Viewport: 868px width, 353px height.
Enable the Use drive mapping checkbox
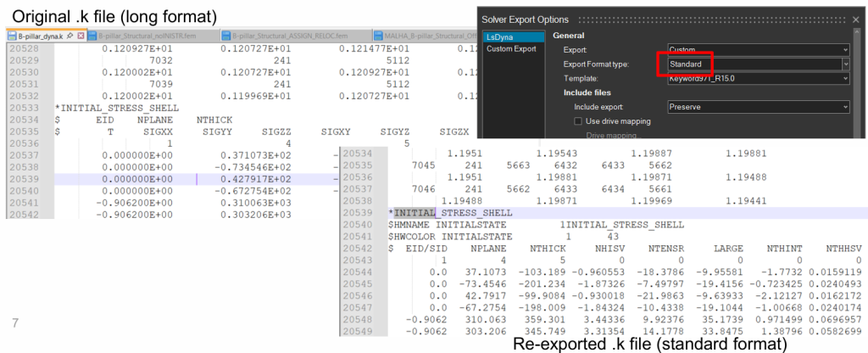(579, 121)
